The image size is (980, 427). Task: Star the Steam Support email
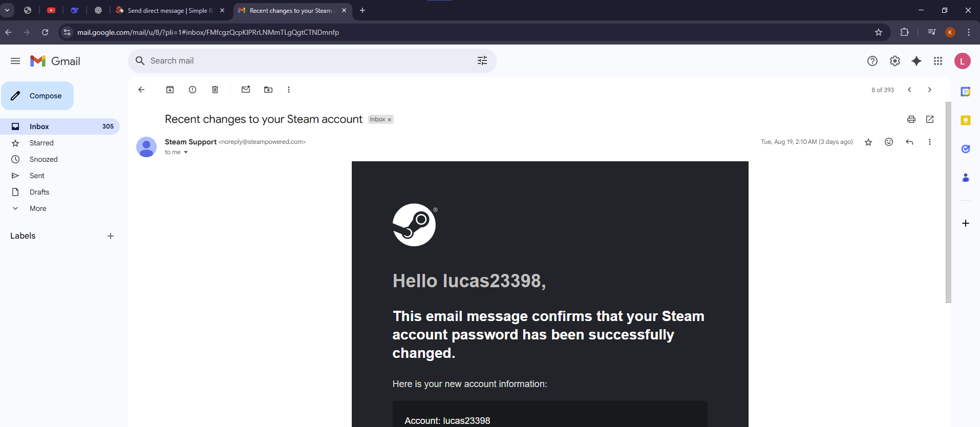868,142
